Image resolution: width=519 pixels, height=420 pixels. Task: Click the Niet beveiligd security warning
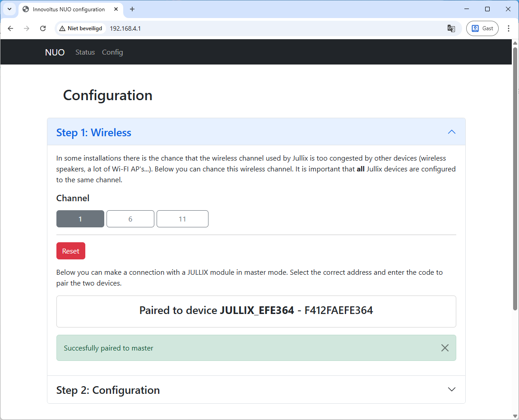coord(81,28)
